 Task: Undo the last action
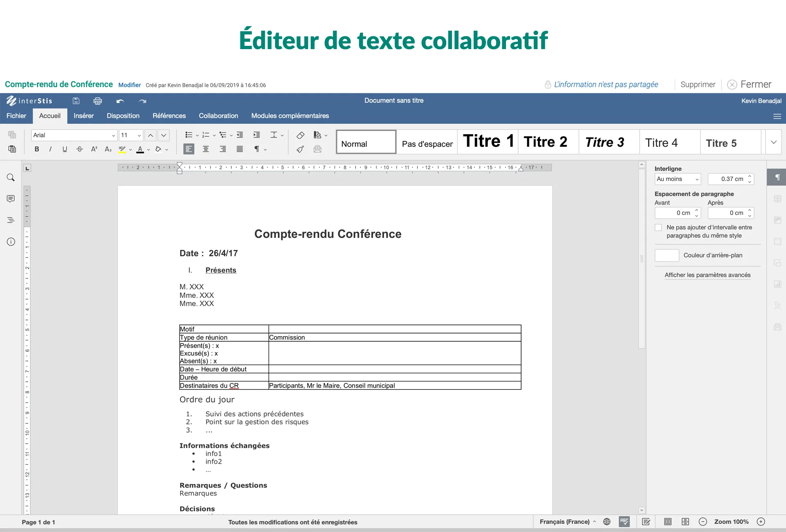click(120, 101)
